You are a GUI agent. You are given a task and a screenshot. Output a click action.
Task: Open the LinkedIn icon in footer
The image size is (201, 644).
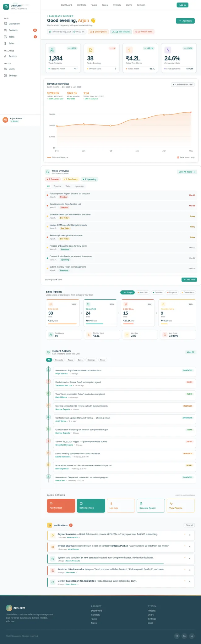pyautogui.click(x=184, y=636)
